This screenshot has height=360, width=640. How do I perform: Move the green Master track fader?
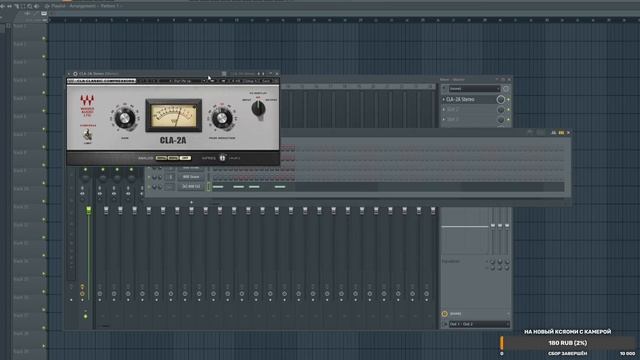pos(89,210)
